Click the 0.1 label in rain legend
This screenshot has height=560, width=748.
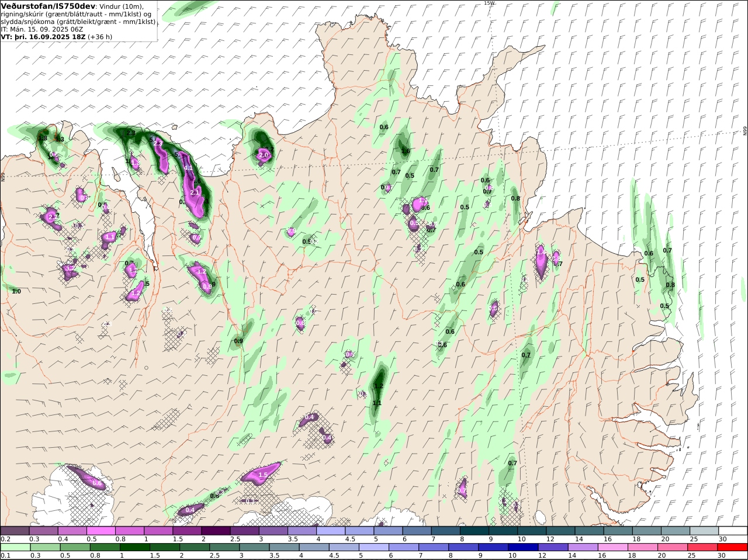click(5, 555)
